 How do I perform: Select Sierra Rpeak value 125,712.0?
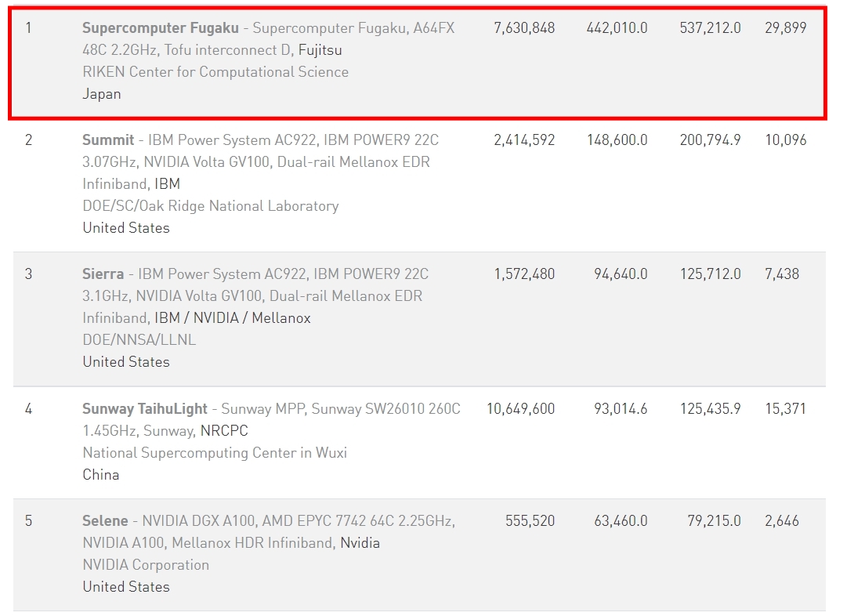(711, 274)
